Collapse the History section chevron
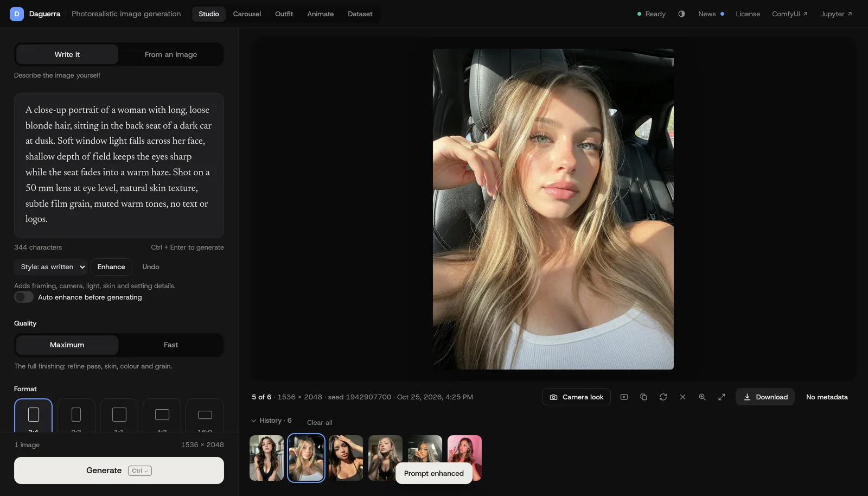This screenshot has height=496, width=868. (253, 421)
